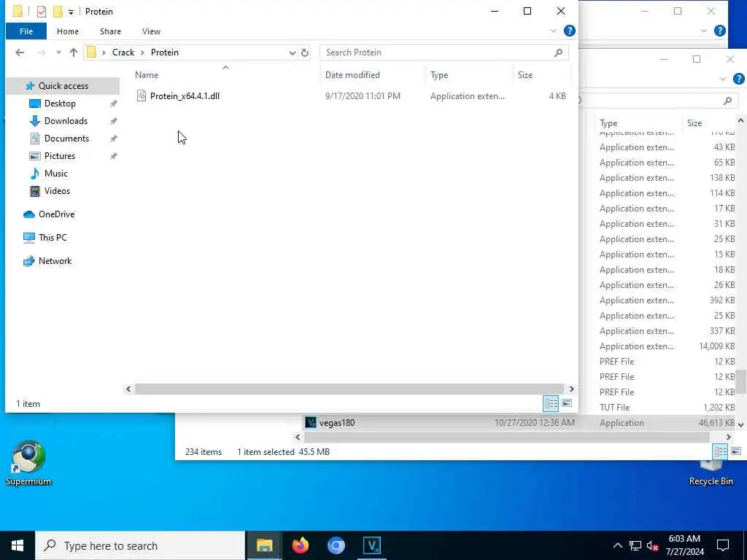Screen dimensions: 747x560
Task: Click the muted volume tray icon
Action: tap(652, 545)
